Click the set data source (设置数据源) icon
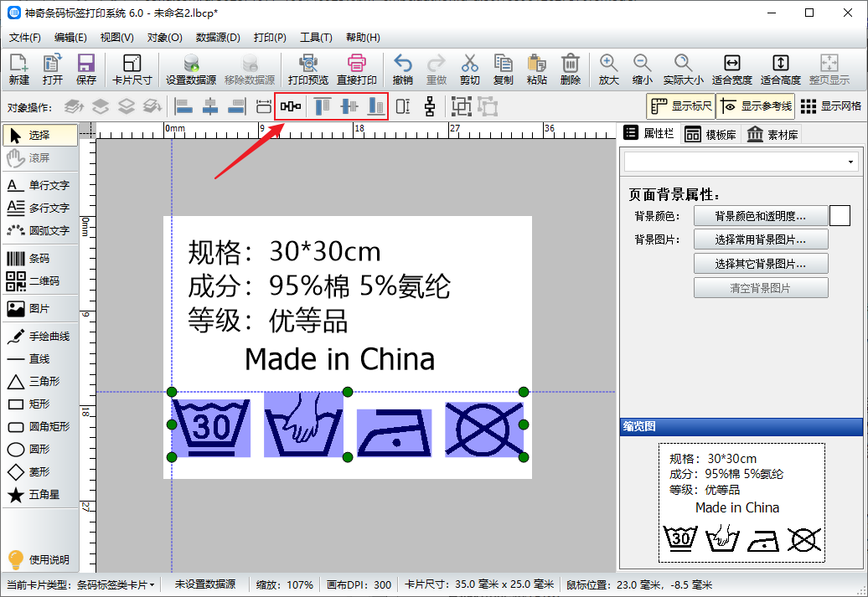Viewport: 868px width, 597px height. pyautogui.click(x=191, y=69)
